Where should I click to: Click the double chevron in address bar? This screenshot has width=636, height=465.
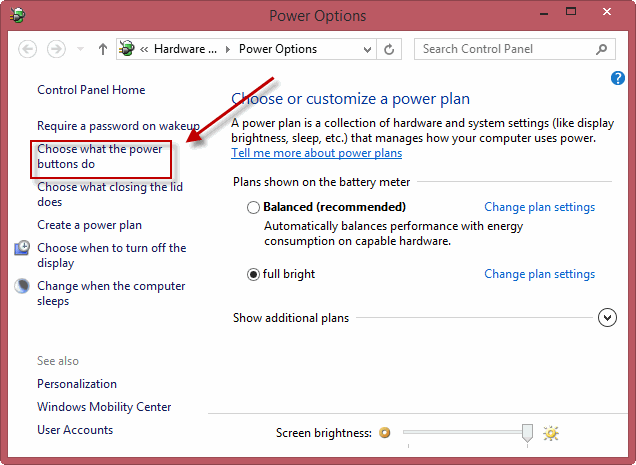click(144, 50)
